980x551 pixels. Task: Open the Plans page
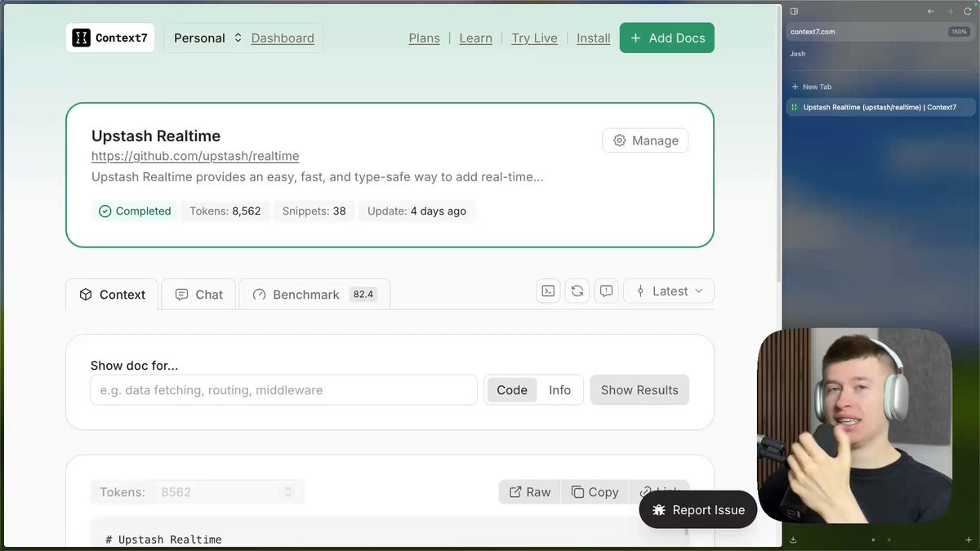point(424,38)
